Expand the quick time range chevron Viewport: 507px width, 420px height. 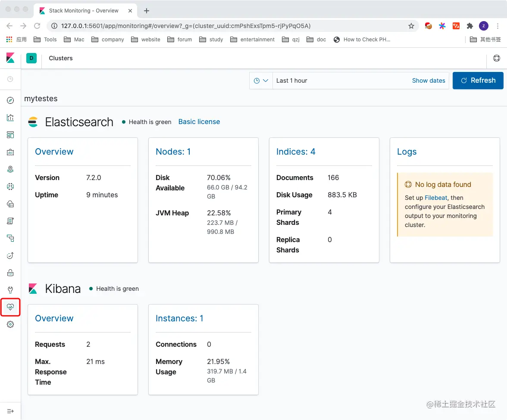pos(265,81)
